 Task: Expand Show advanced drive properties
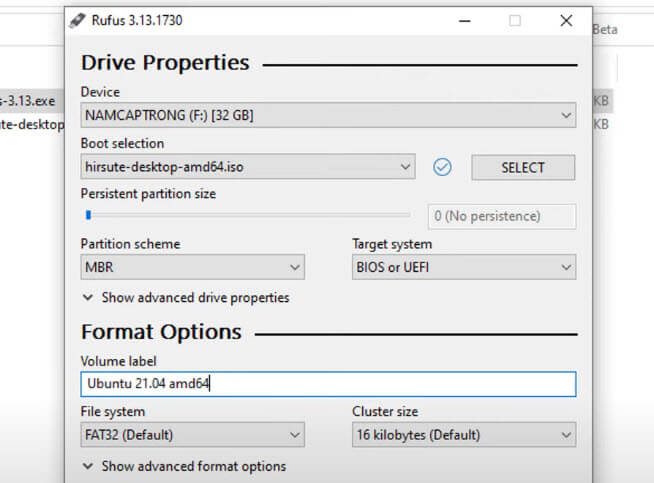click(186, 298)
